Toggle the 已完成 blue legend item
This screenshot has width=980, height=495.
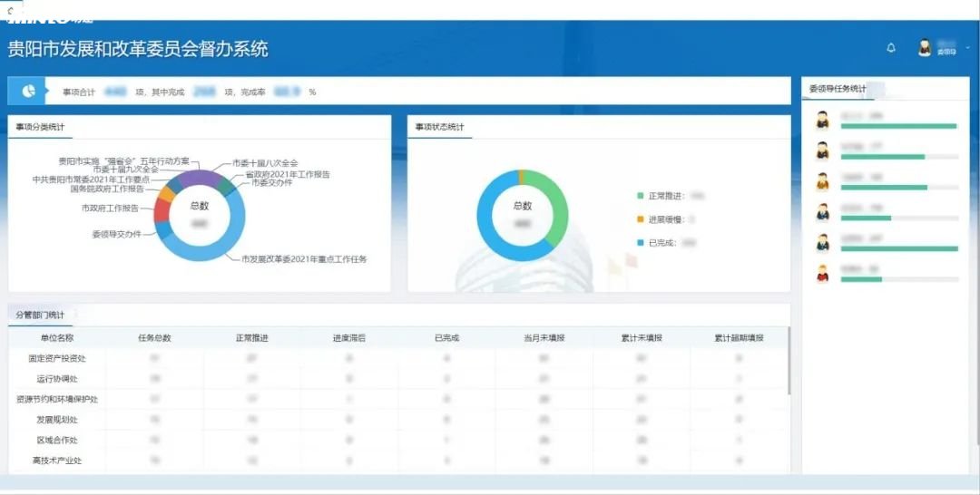pos(657,243)
